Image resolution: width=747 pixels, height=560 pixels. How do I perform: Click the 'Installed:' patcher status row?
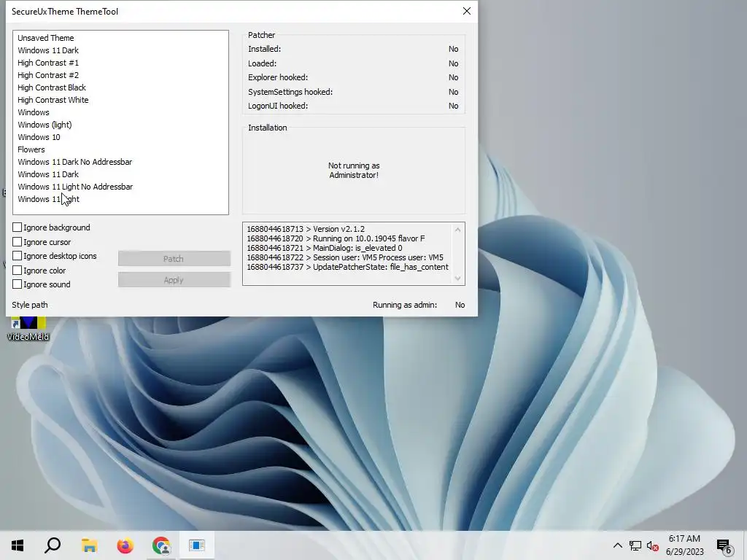(353, 49)
